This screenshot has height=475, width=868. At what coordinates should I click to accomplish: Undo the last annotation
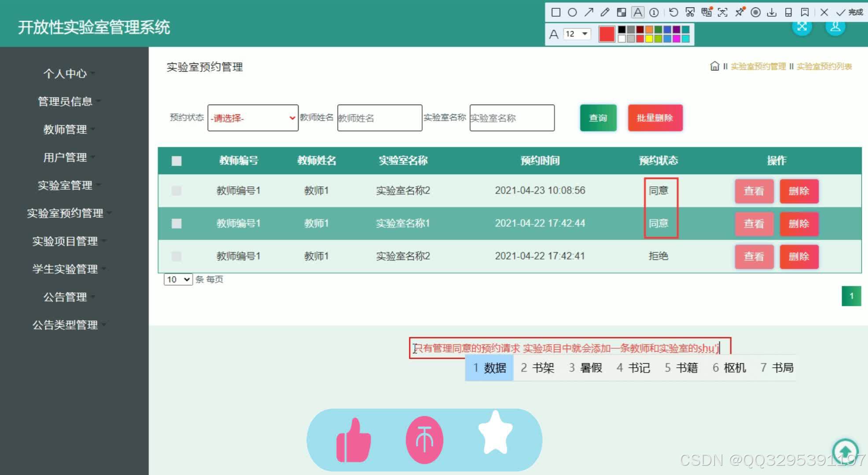pos(673,12)
